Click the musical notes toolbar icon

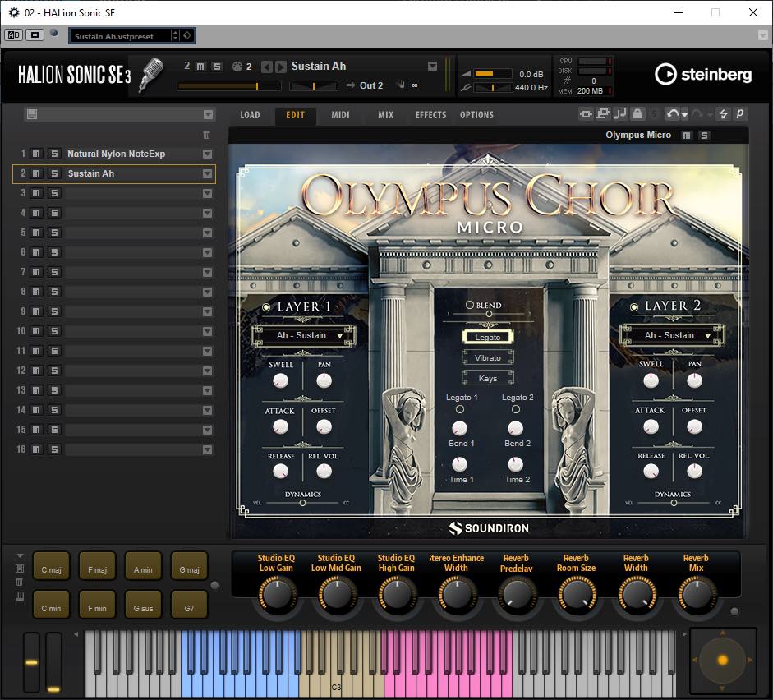click(619, 114)
